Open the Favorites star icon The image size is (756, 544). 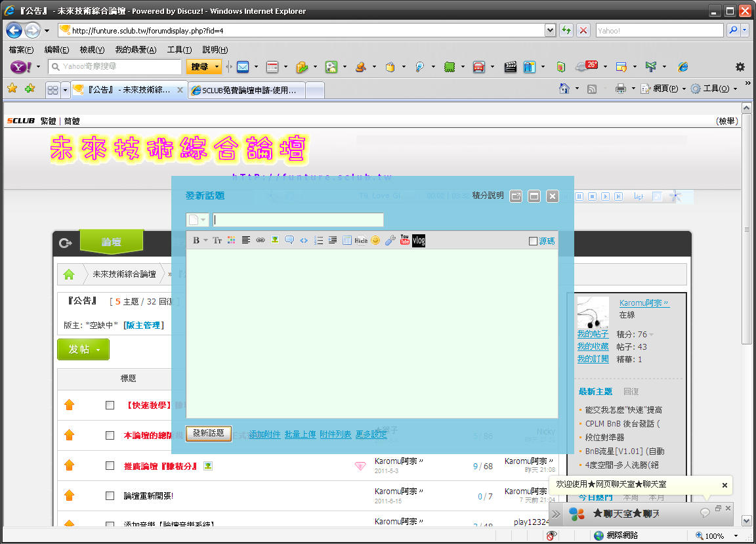point(12,88)
